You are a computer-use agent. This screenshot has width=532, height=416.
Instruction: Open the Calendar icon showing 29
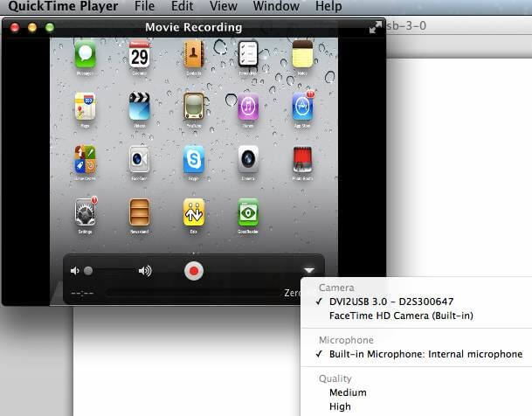click(x=139, y=54)
